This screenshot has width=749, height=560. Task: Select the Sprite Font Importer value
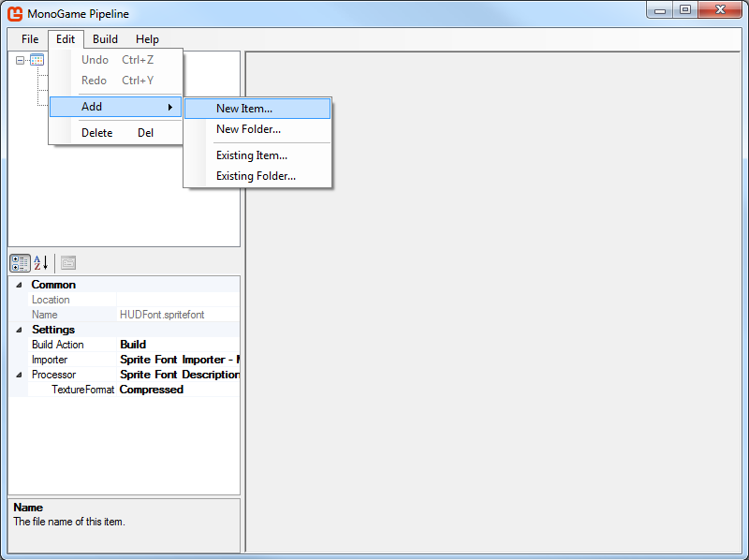[x=178, y=360]
